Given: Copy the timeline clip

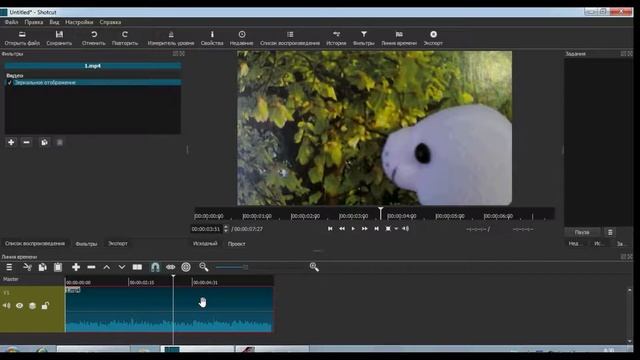Looking at the screenshot, I should (42, 267).
